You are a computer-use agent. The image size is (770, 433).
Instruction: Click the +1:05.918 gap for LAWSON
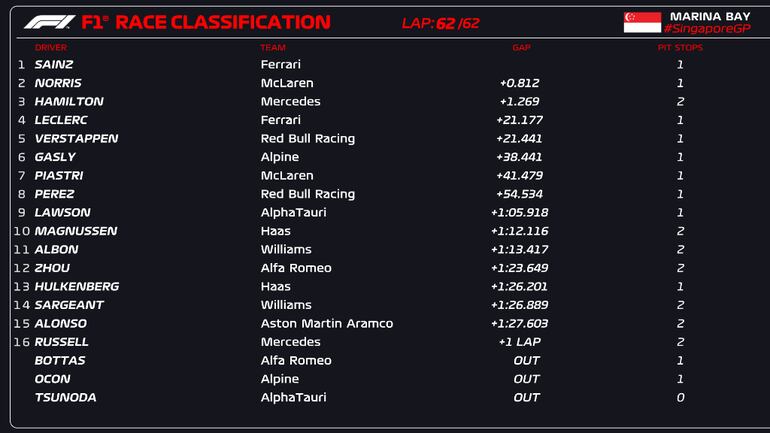point(519,212)
